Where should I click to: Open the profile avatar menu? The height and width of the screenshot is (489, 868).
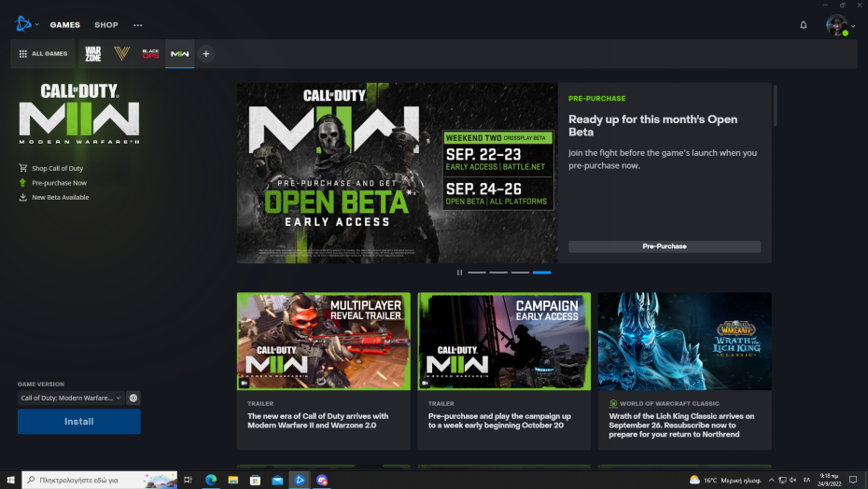pyautogui.click(x=836, y=25)
